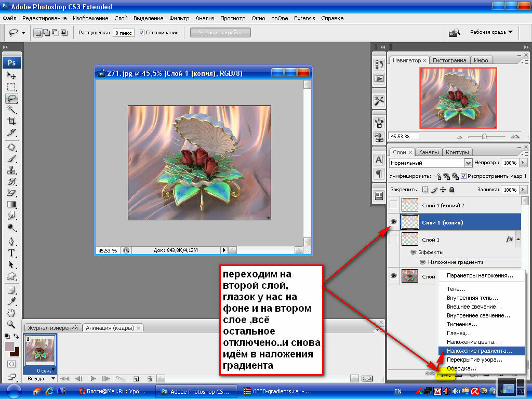Choose Наложение градиента… from effects menu
Image resolution: width=532 pixels, height=399 pixels.
[481, 351]
